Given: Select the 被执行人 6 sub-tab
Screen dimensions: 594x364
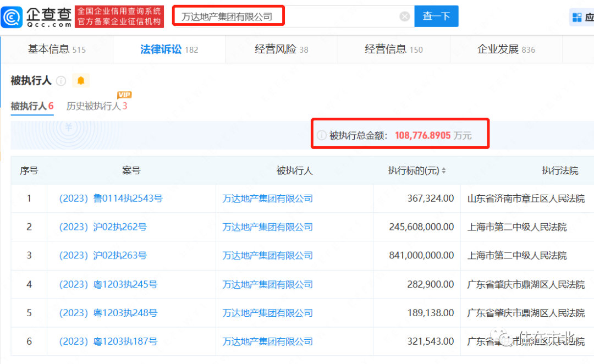Looking at the screenshot, I should click(32, 106).
